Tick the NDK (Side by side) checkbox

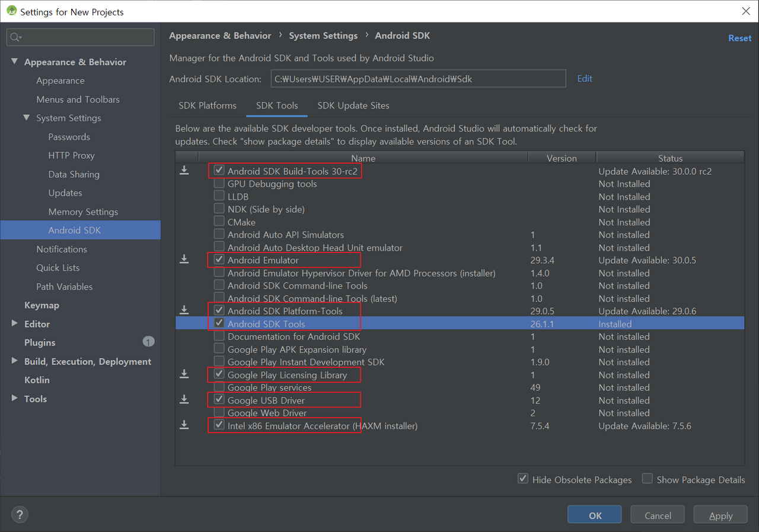[x=219, y=209]
